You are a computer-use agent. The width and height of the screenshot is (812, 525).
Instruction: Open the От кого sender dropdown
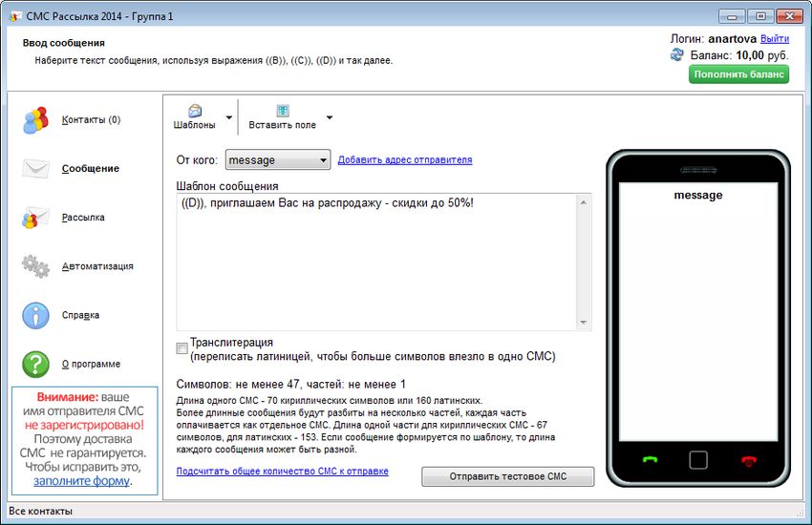coord(278,159)
